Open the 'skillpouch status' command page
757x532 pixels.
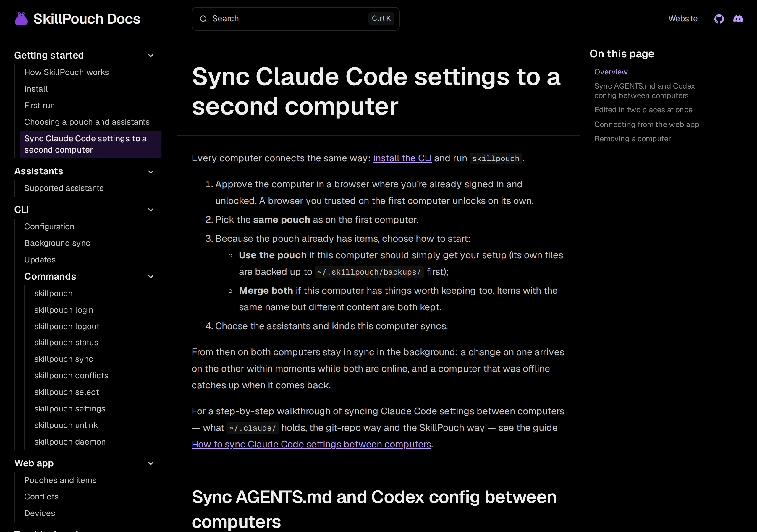[66, 343]
